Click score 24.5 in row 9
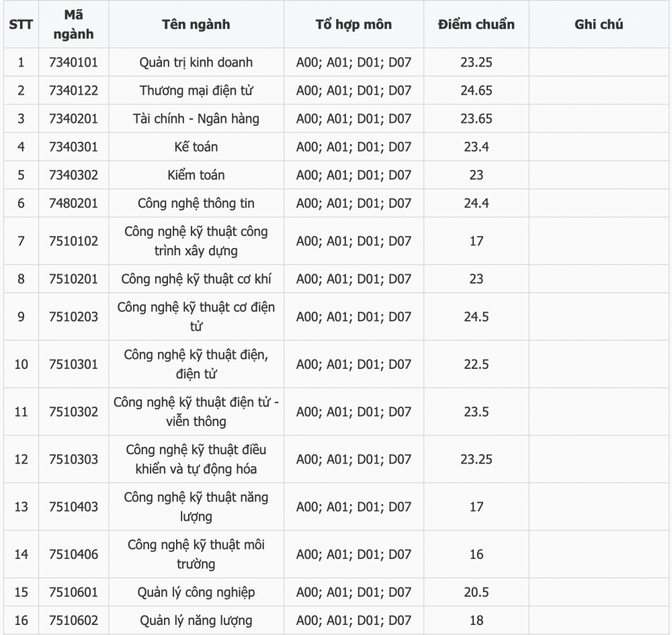The width and height of the screenshot is (672, 635). pyautogui.click(x=476, y=316)
